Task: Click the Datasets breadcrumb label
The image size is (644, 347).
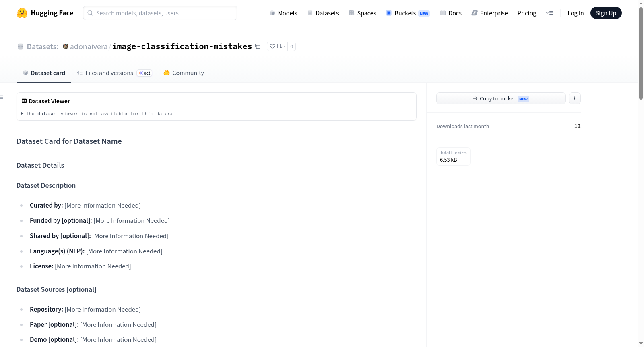Action: tap(43, 46)
